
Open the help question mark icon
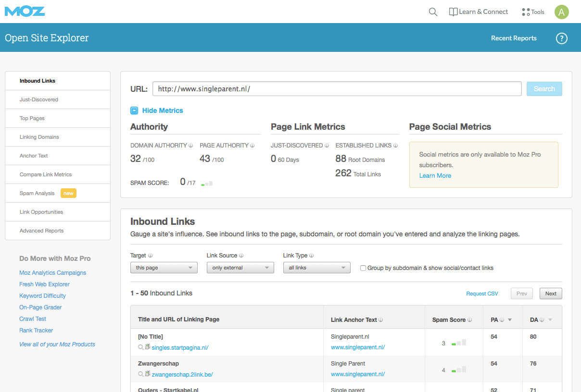point(561,38)
